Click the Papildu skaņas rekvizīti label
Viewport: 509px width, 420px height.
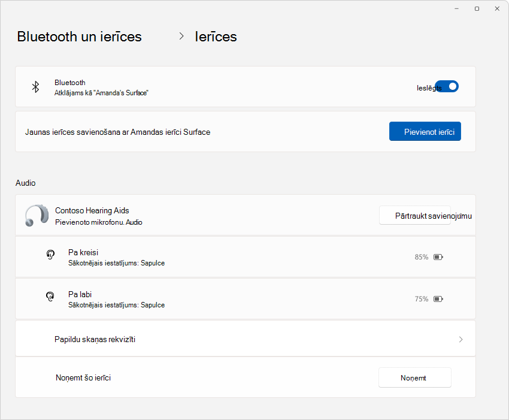(x=95, y=340)
